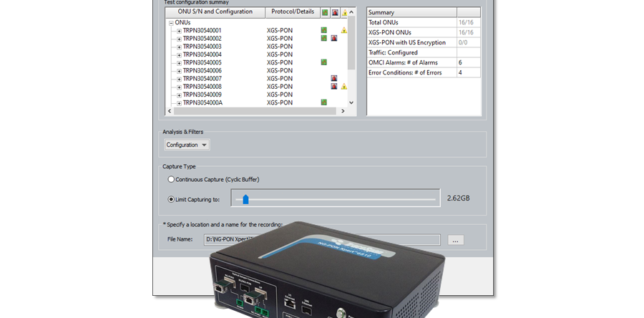This screenshot has width=644, height=318.
Task: Expand the TRPN30540009 tree node
Action: [179, 95]
